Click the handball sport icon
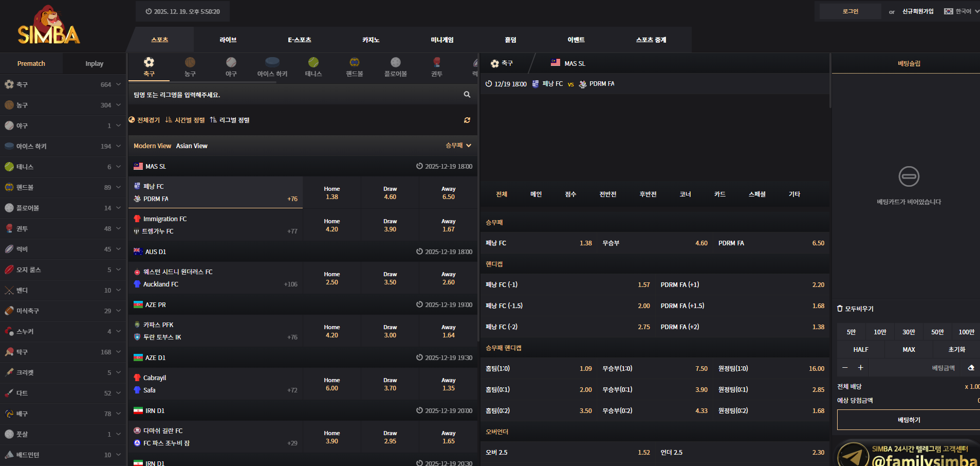 click(355, 63)
